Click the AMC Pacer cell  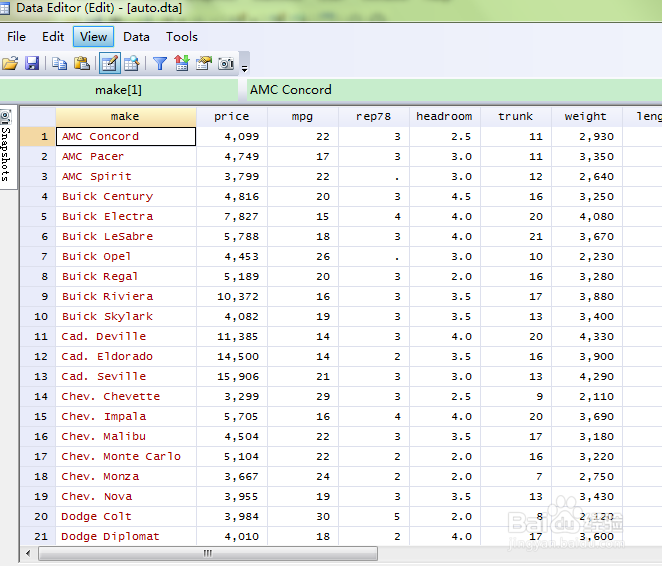(x=126, y=157)
